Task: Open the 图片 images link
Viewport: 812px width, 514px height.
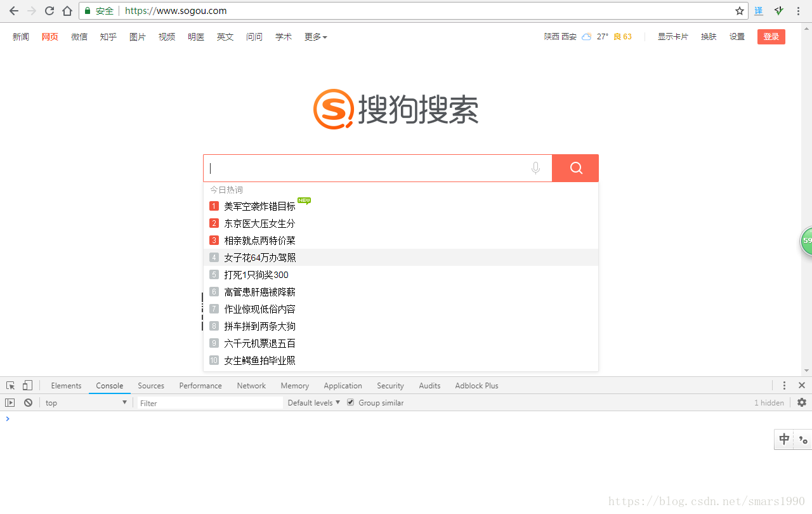Action: click(x=138, y=37)
